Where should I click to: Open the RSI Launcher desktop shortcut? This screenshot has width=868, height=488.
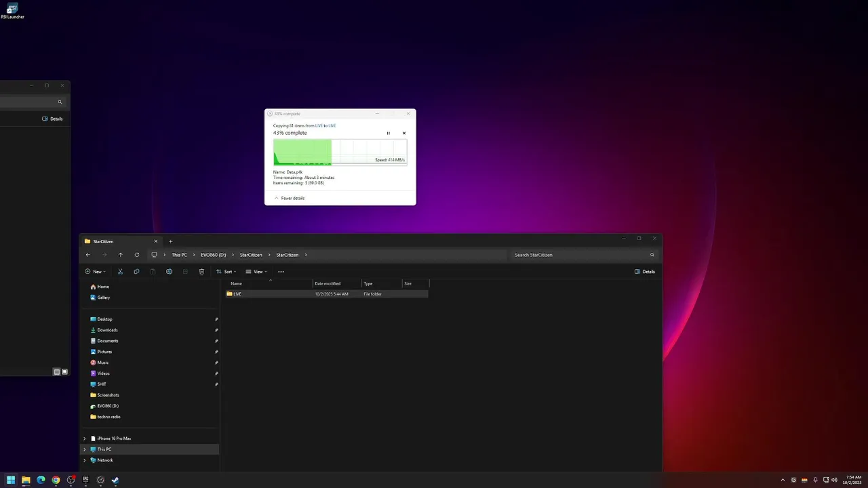(12, 11)
